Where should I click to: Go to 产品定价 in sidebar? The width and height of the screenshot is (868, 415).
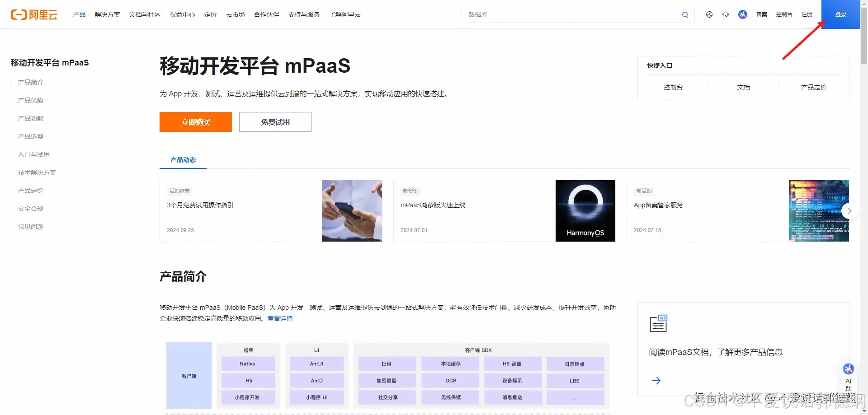pos(31,191)
